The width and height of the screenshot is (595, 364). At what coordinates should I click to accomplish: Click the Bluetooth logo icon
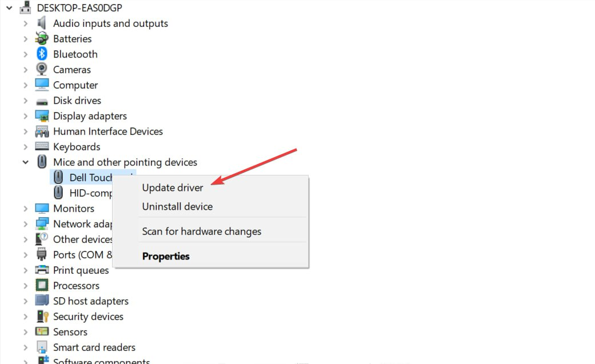42,54
